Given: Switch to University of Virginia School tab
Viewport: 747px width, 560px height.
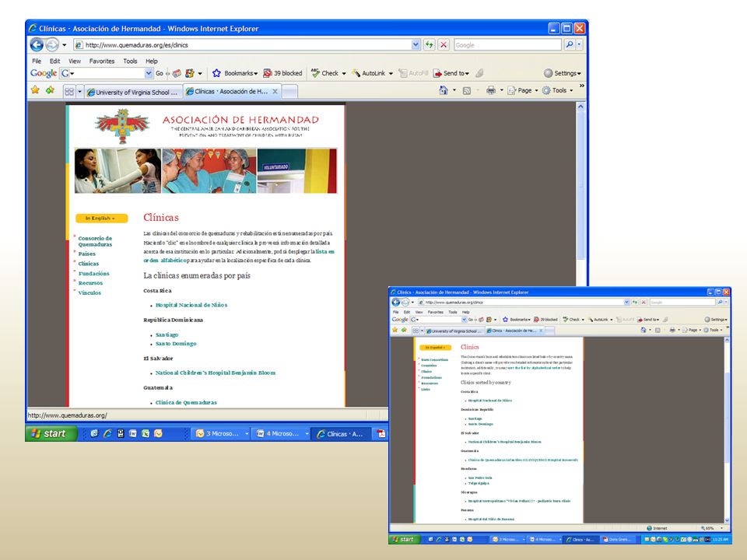Looking at the screenshot, I should tap(133, 92).
